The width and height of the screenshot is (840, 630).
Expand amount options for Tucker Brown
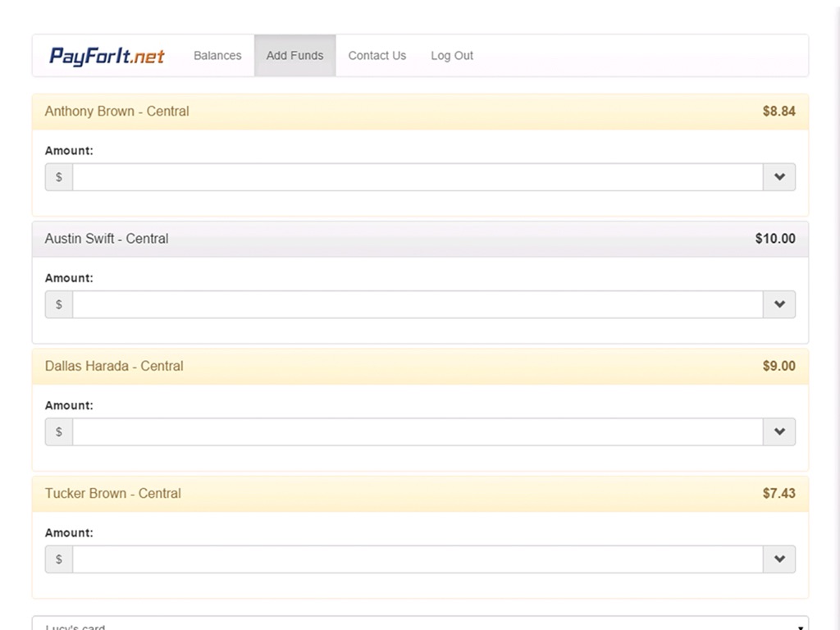pyautogui.click(x=779, y=559)
